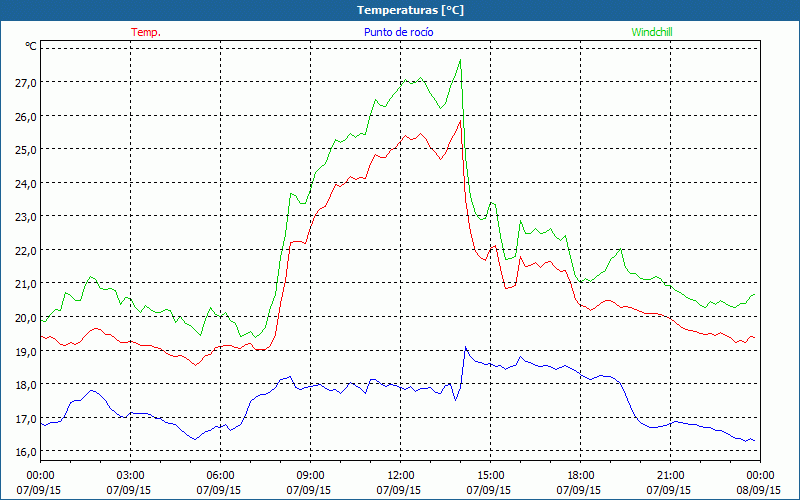Click the 18,0 y-axis value
The width and height of the screenshot is (800, 500).
coord(26,385)
